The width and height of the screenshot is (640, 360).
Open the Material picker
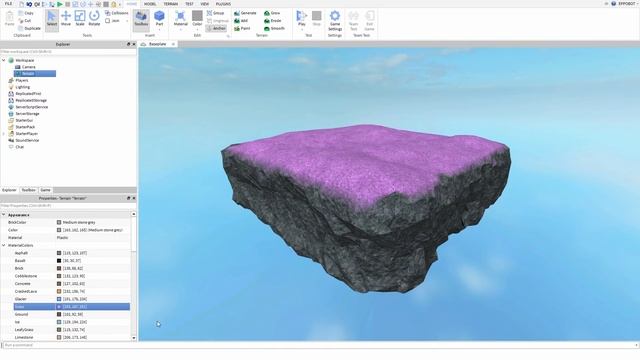[x=180, y=19]
